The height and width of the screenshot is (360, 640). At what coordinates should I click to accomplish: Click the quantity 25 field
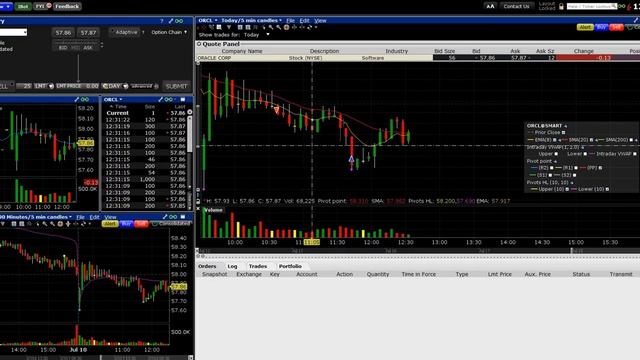click(24, 86)
